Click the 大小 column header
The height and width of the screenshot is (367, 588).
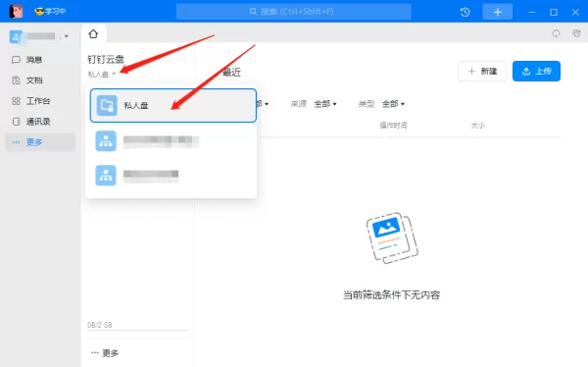point(478,126)
